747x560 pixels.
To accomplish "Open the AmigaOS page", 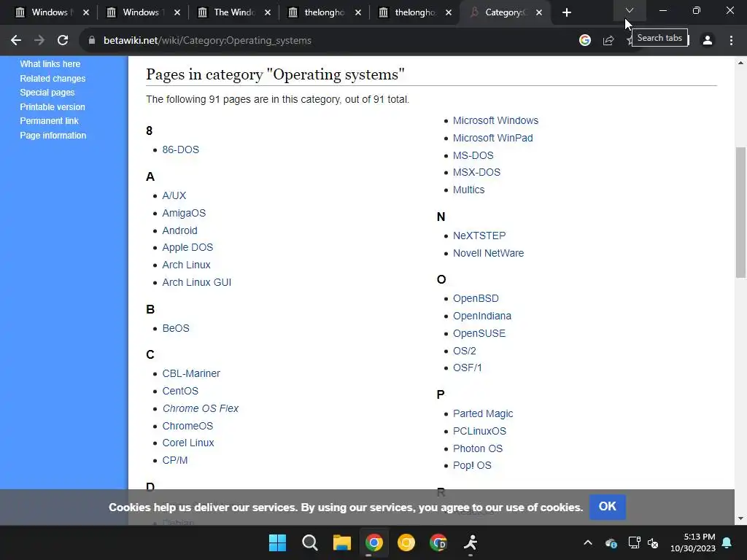I will 184,213.
